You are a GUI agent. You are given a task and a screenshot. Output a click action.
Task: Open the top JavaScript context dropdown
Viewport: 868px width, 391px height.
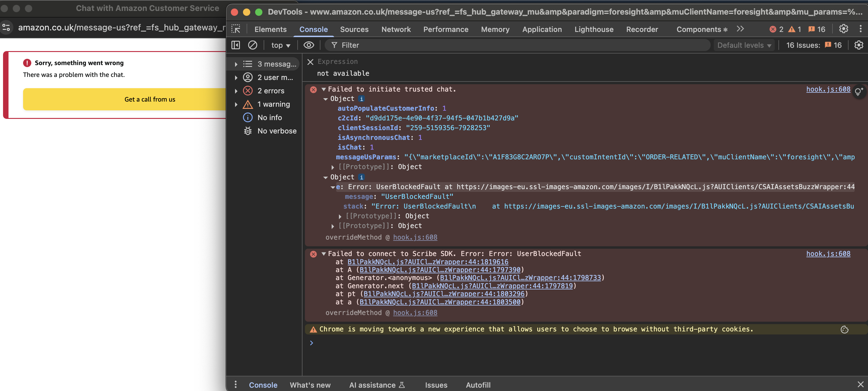coord(281,45)
